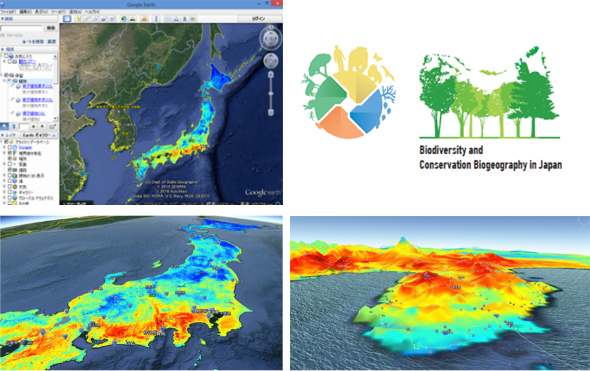The width and height of the screenshot is (590, 371).
Task: Click the look-around compass navigation ring
Action: pyautogui.click(x=270, y=38)
